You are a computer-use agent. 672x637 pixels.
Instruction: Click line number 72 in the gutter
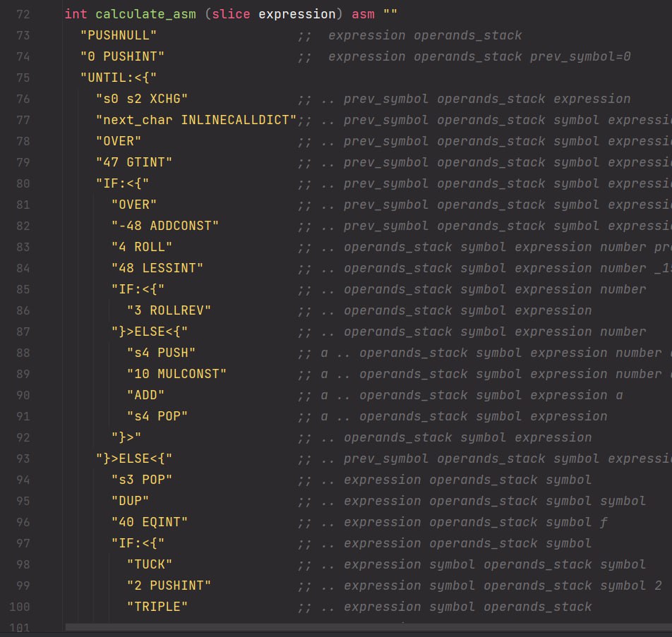click(x=23, y=14)
